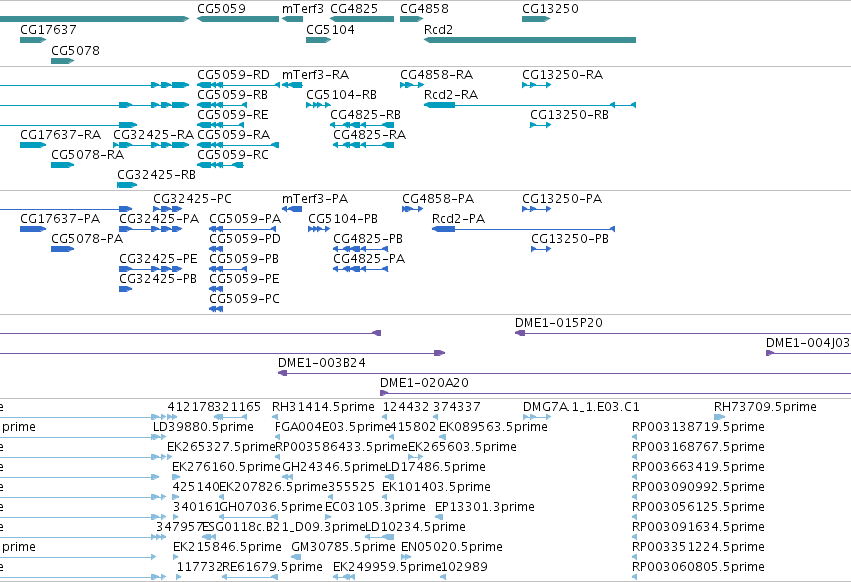This screenshot has height=582, width=851.
Task: Select EST DMG7A.1_1.E03.C1
Action: tap(581, 407)
